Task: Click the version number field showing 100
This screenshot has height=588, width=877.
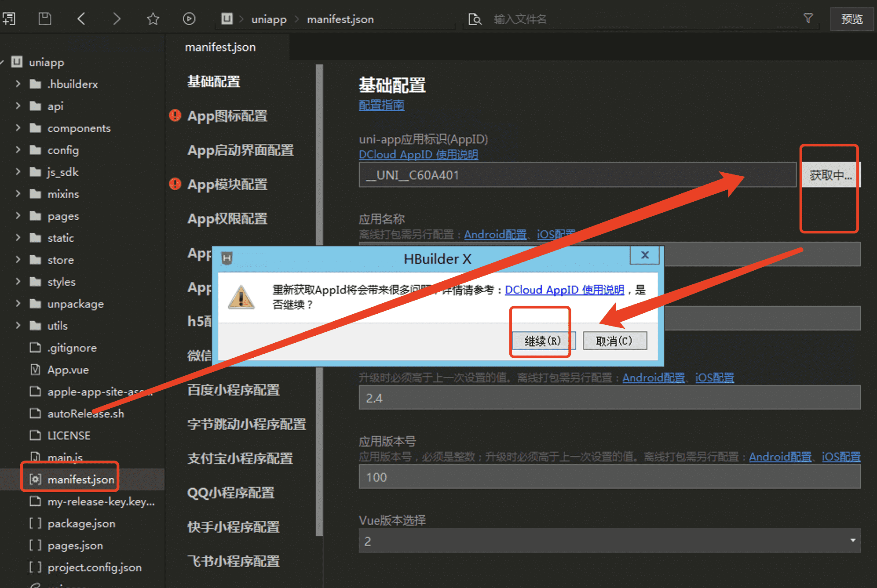Action: coord(610,477)
